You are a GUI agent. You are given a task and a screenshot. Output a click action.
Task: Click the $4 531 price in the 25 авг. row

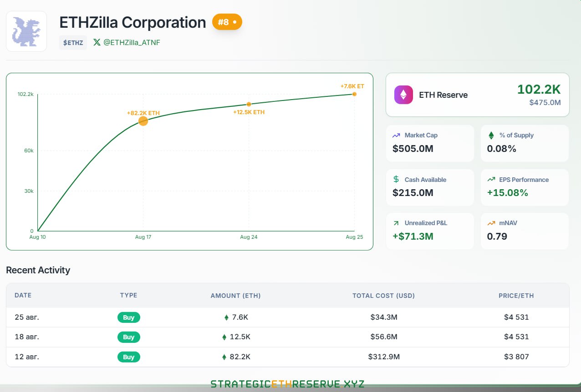coord(516,317)
